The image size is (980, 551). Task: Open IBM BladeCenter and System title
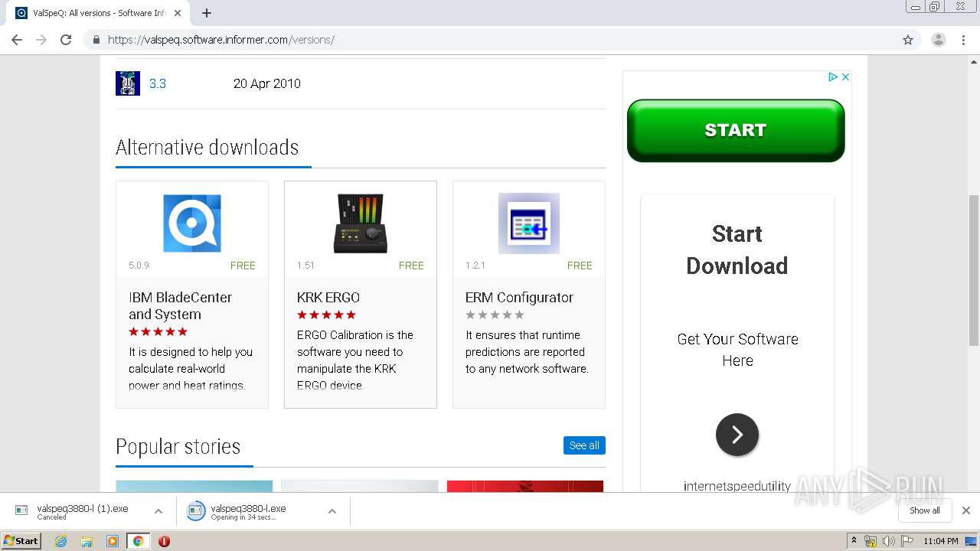coord(180,305)
